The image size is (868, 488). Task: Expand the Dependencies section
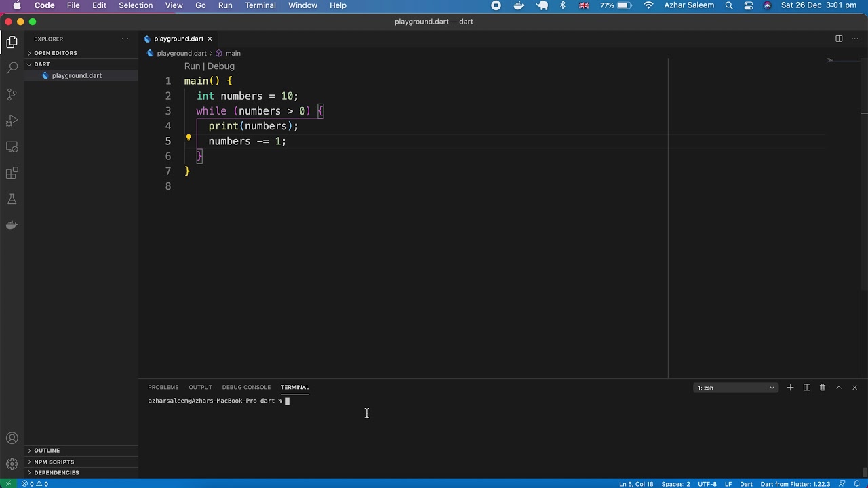point(81,472)
